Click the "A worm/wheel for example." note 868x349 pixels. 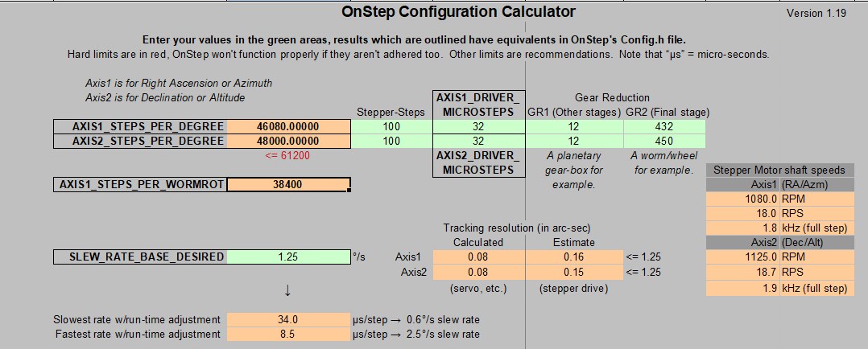(663, 163)
